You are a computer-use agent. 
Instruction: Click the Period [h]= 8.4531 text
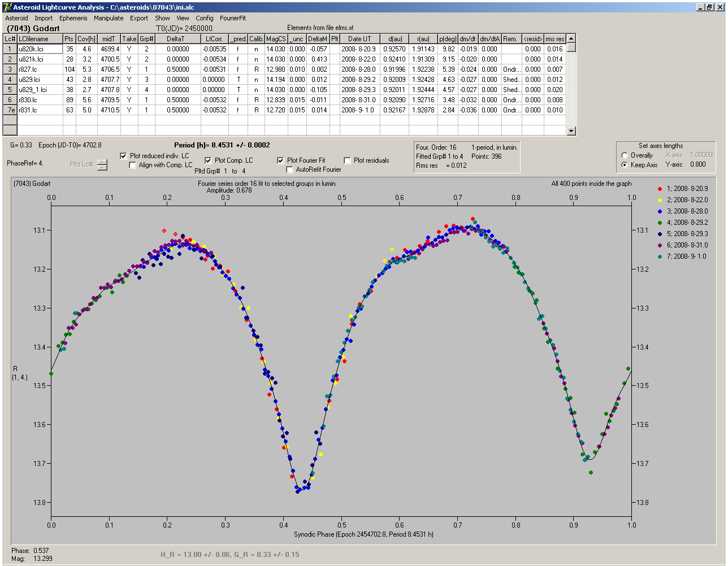coord(222,145)
